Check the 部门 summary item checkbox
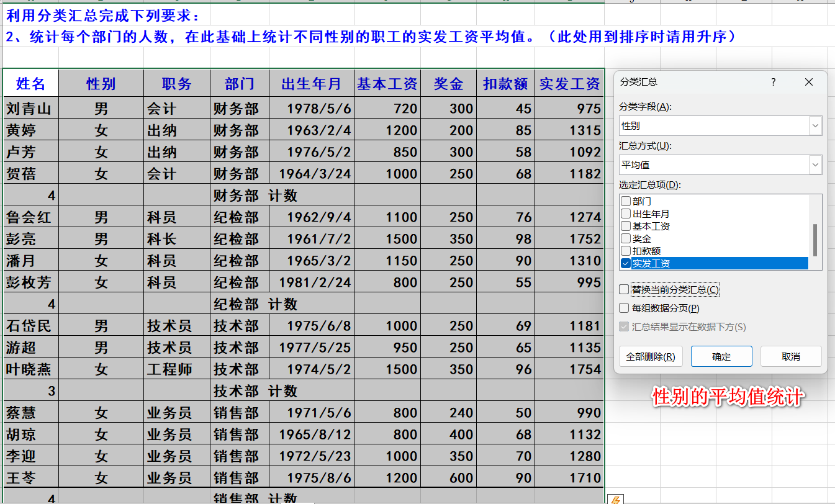Image resolution: width=835 pixels, height=504 pixels. [x=626, y=202]
